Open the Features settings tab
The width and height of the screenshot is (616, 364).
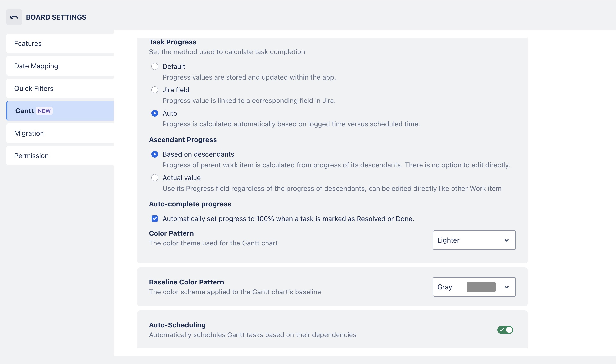point(60,43)
